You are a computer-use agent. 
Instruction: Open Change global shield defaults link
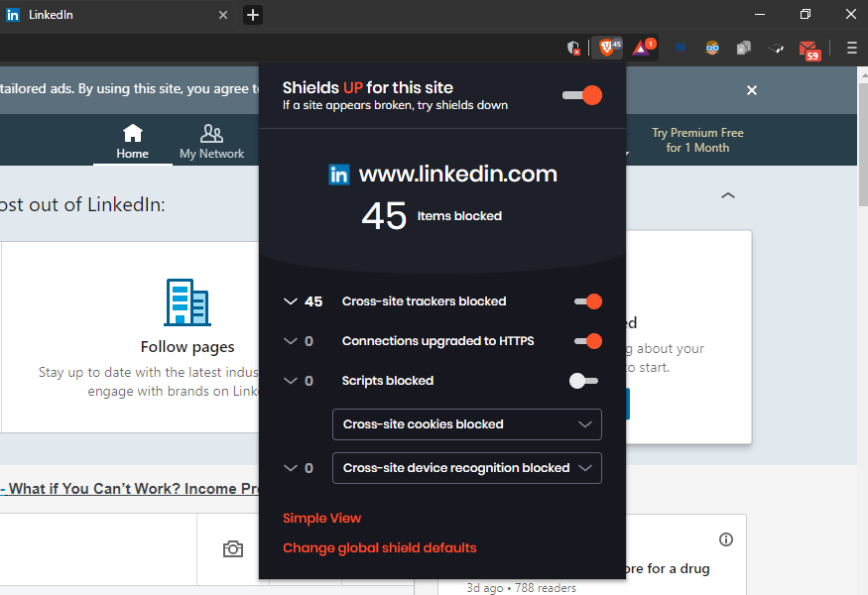coord(380,548)
